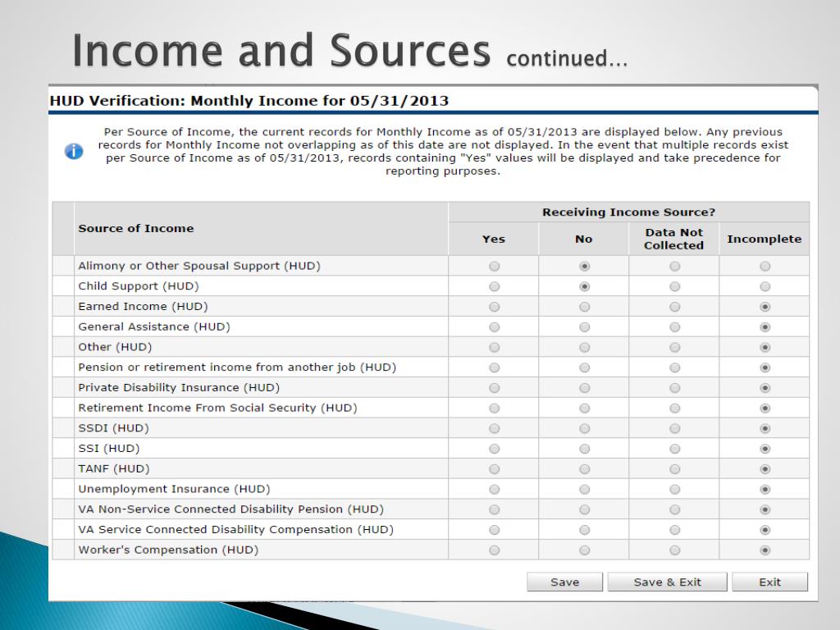Select Yes for Retirement Income From Social Security

(494, 409)
